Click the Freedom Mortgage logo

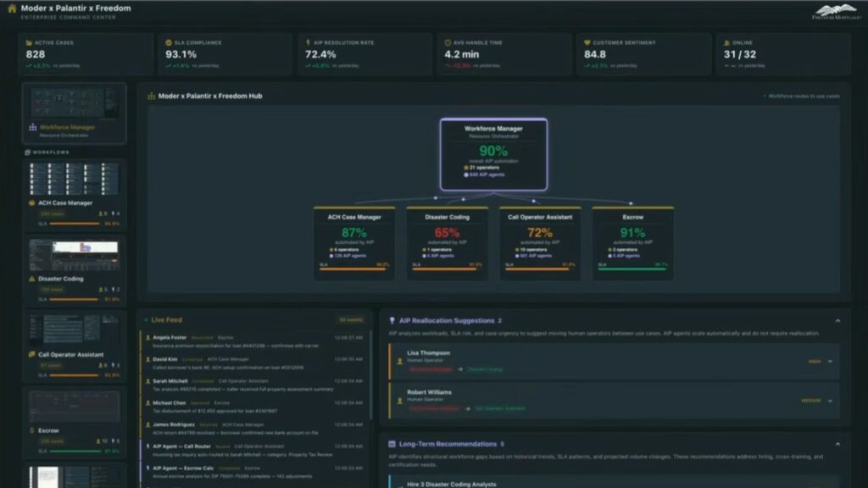836,11
